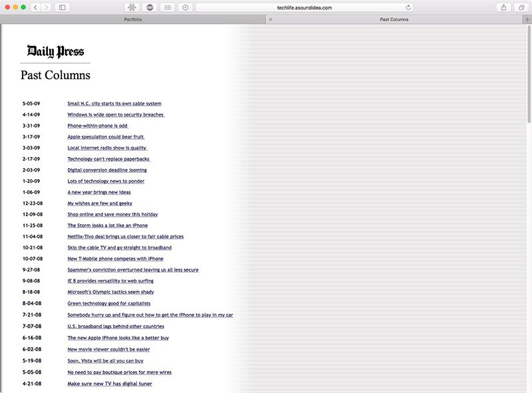Switch to the Portfolio tab
This screenshot has width=532, height=393.
133,19
